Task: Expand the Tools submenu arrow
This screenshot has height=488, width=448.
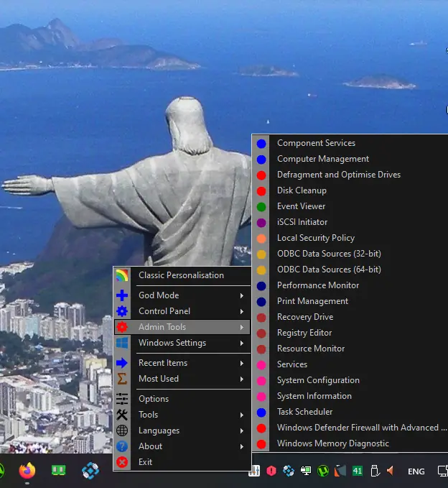Action: click(242, 415)
